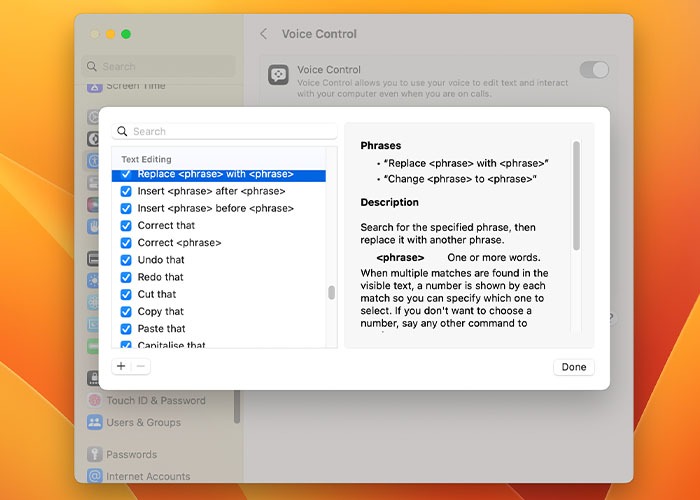Select the Replace <phrase> with <phrase> row
The width and height of the screenshot is (700, 500).
coord(219,175)
